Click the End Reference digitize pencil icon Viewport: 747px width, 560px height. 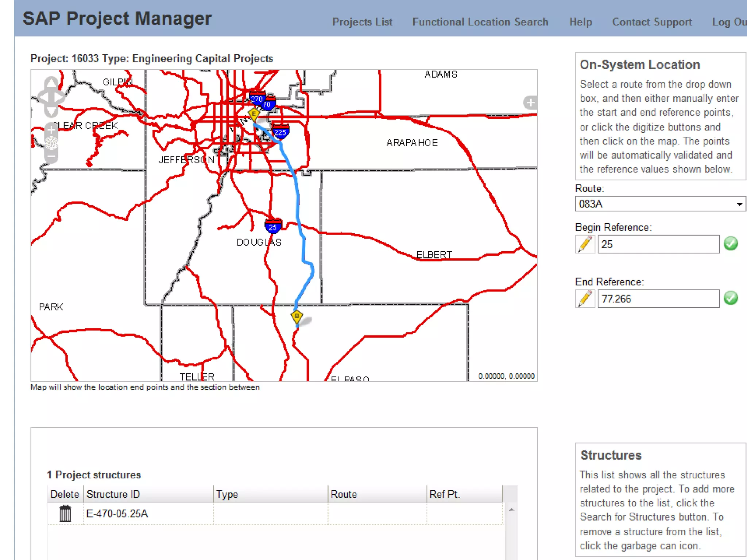(585, 299)
